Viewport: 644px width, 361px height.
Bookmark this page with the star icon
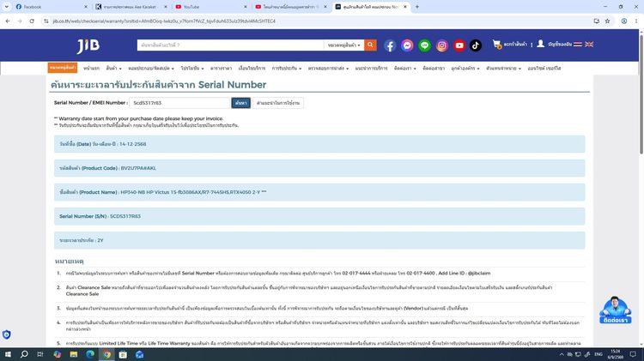click(x=607, y=21)
